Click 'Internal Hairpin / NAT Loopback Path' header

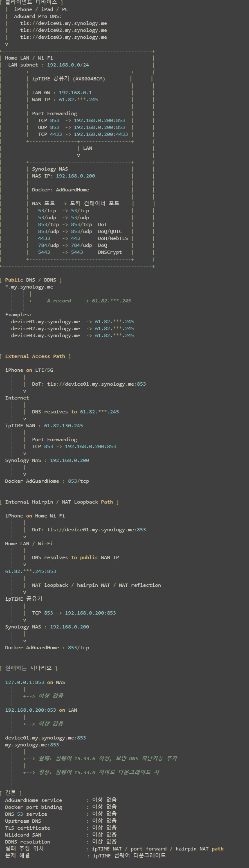pyautogui.click(x=59, y=502)
